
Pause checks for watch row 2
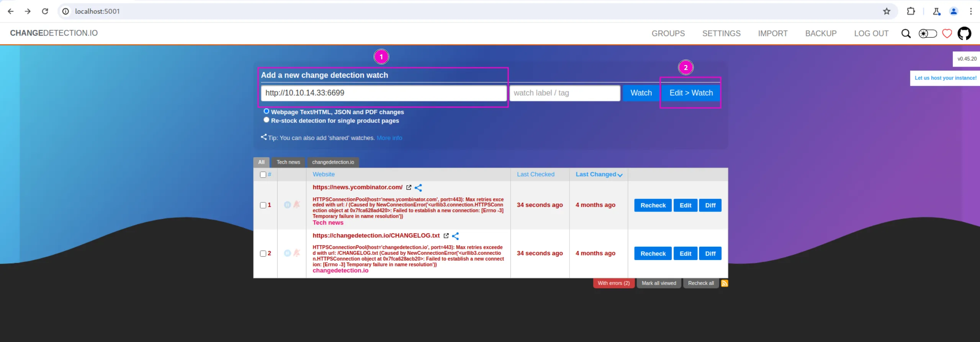(287, 253)
